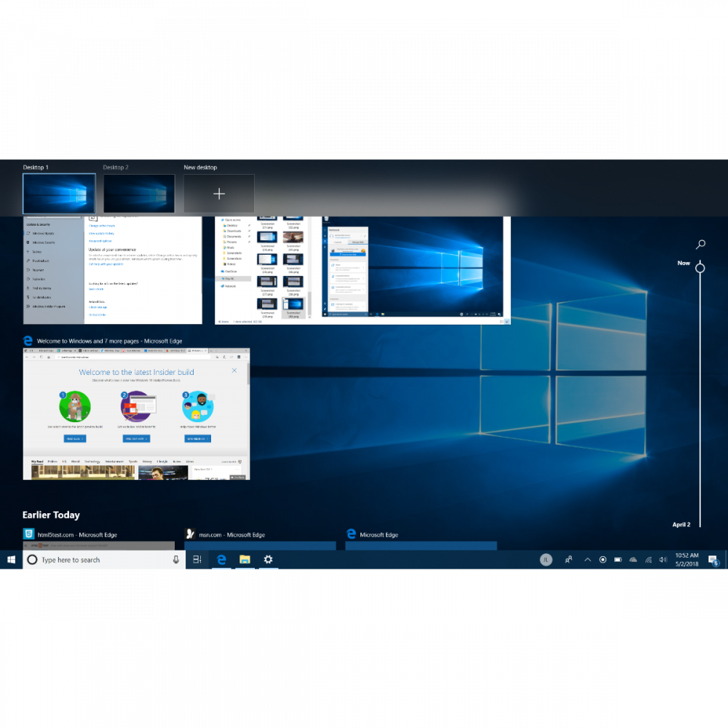Switch to Desktop 2

point(139,193)
